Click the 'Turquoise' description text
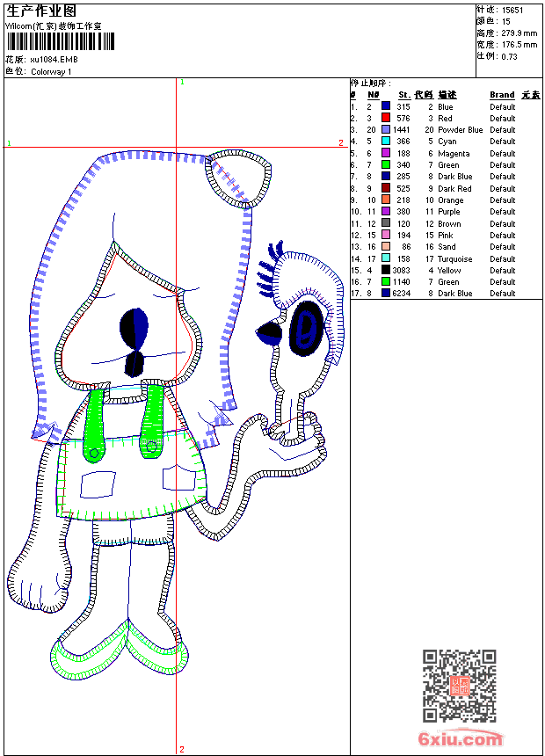The width and height of the screenshot is (545, 756). [454, 259]
